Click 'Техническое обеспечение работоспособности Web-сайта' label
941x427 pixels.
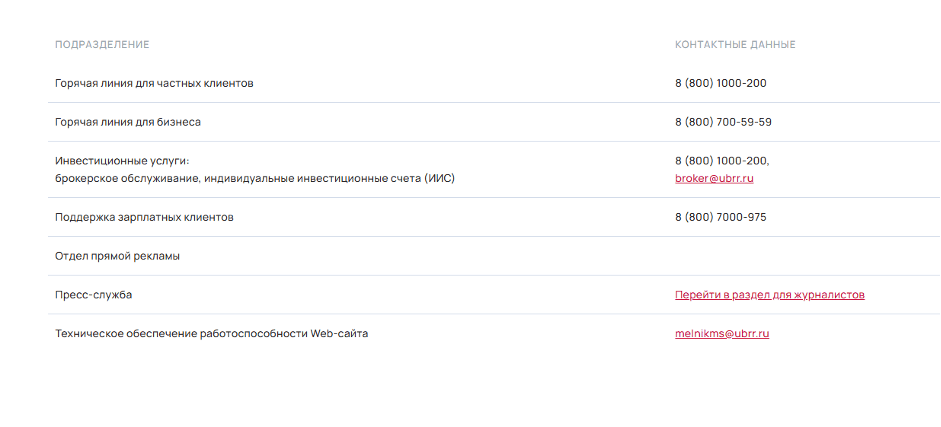(211, 334)
